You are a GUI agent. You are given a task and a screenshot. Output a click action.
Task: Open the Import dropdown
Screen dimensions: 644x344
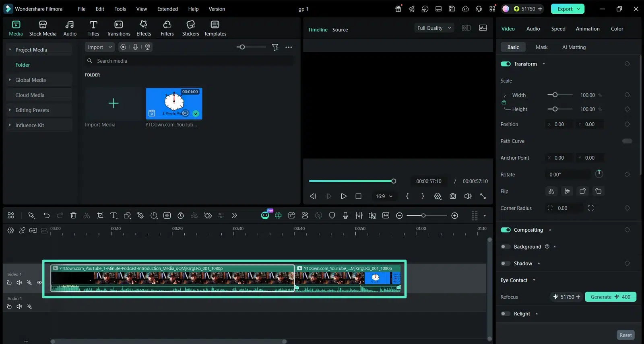tap(99, 47)
